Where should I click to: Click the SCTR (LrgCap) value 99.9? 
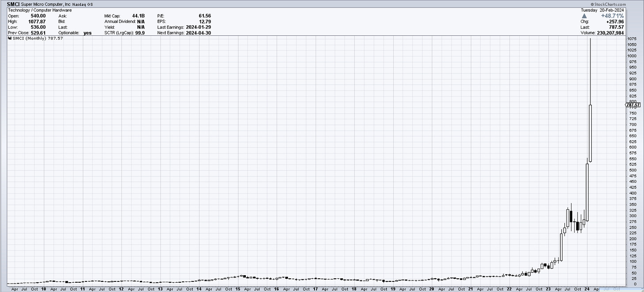[x=140, y=33]
